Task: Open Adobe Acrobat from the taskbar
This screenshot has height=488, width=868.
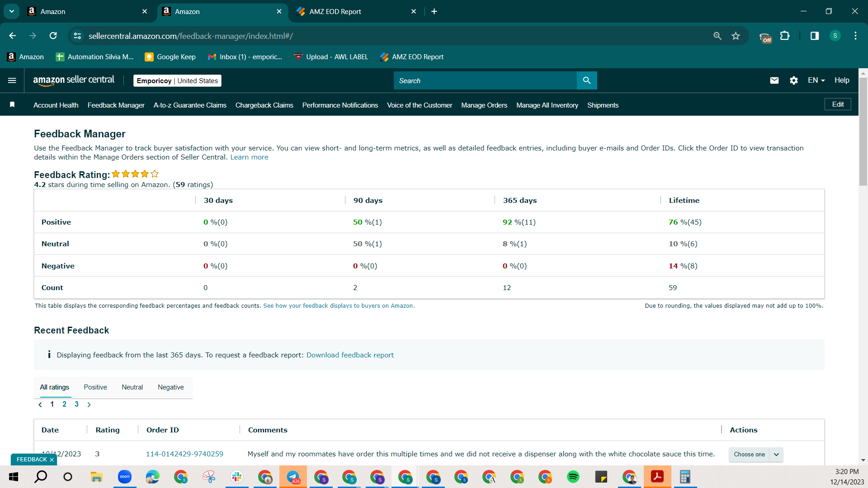Action: pos(657,477)
